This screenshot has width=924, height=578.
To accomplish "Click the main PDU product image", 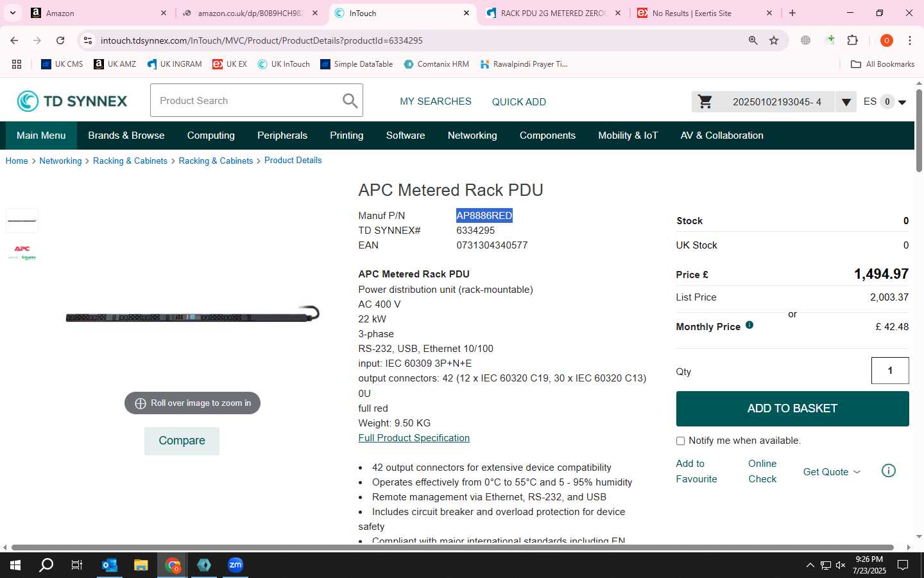I will pyautogui.click(x=193, y=314).
